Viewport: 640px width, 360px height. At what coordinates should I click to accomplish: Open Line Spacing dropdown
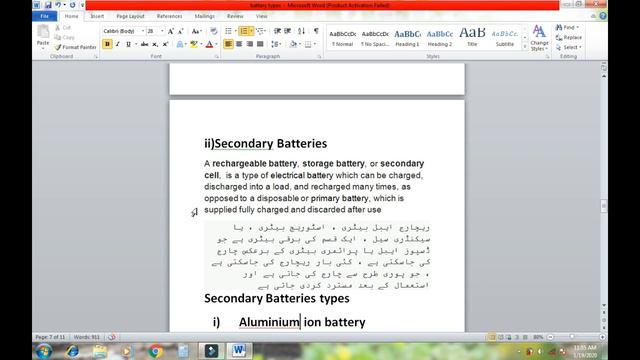pyautogui.click(x=276, y=44)
